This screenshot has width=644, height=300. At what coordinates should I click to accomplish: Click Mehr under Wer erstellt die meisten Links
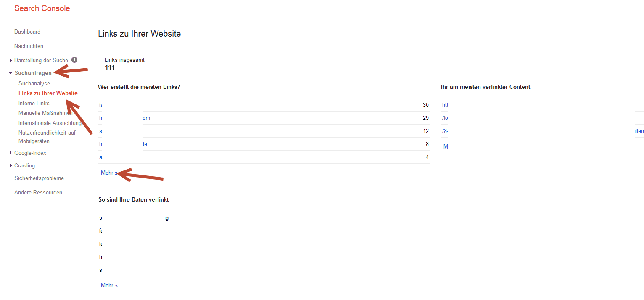109,173
